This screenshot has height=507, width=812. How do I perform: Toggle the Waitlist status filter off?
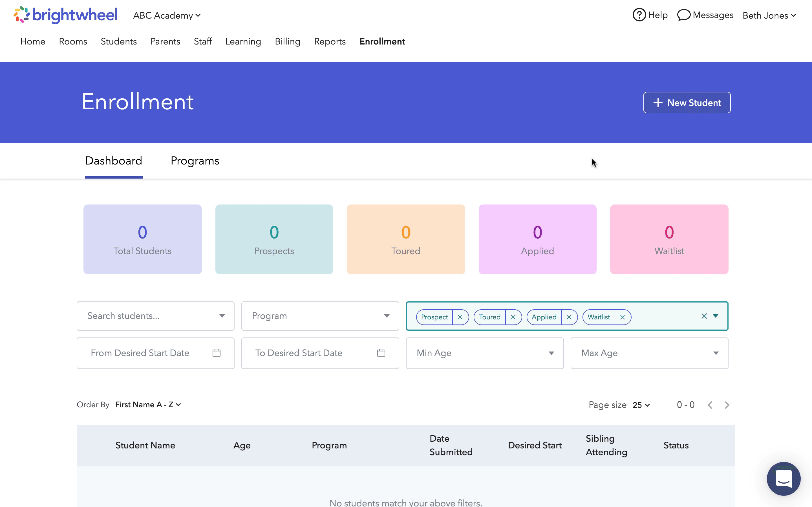click(x=623, y=317)
